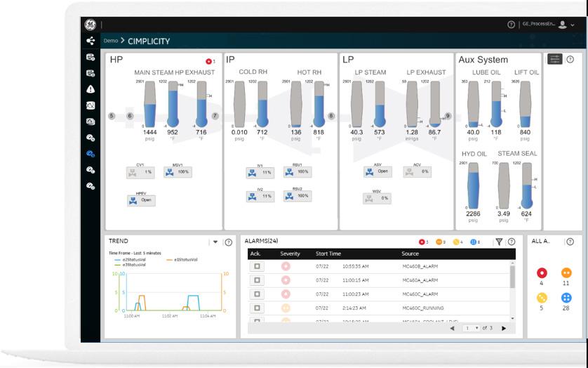Click the HP panel red alarm indicator
This screenshot has height=368, width=588.
coord(208,61)
